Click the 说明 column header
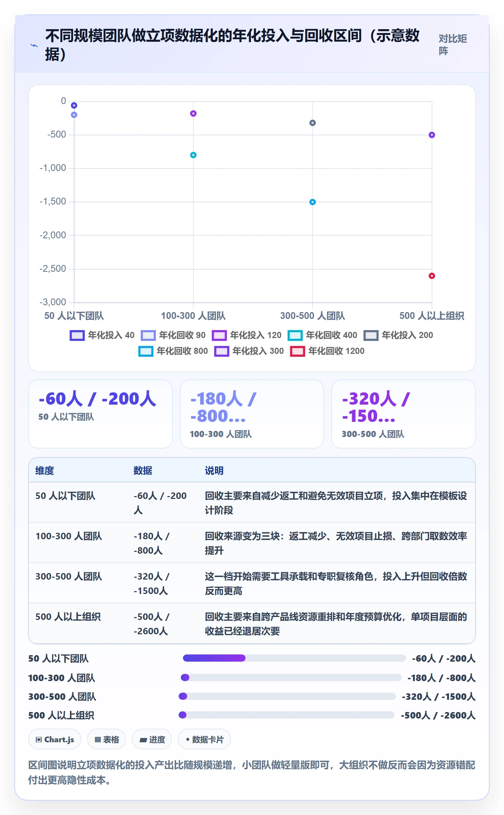The width and height of the screenshot is (504, 815). (214, 470)
